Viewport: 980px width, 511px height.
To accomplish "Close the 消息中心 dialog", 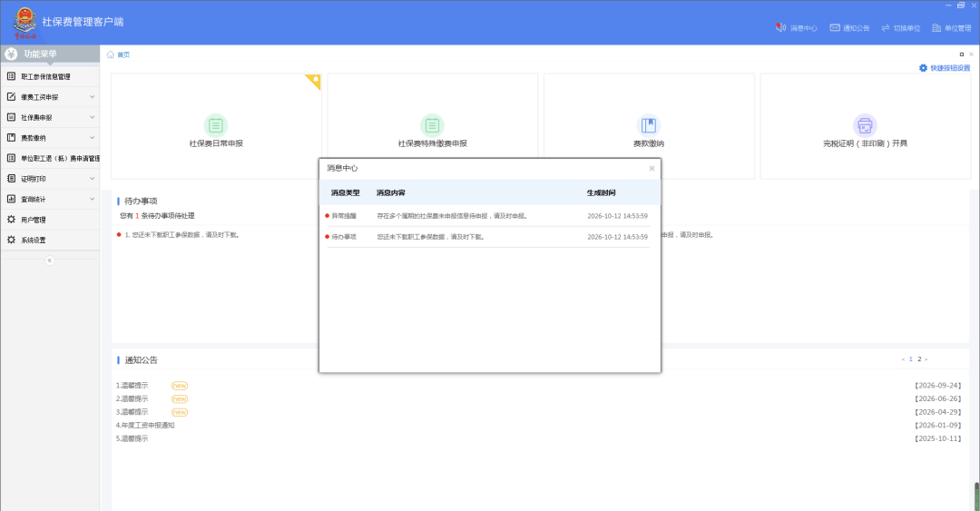I will [652, 168].
